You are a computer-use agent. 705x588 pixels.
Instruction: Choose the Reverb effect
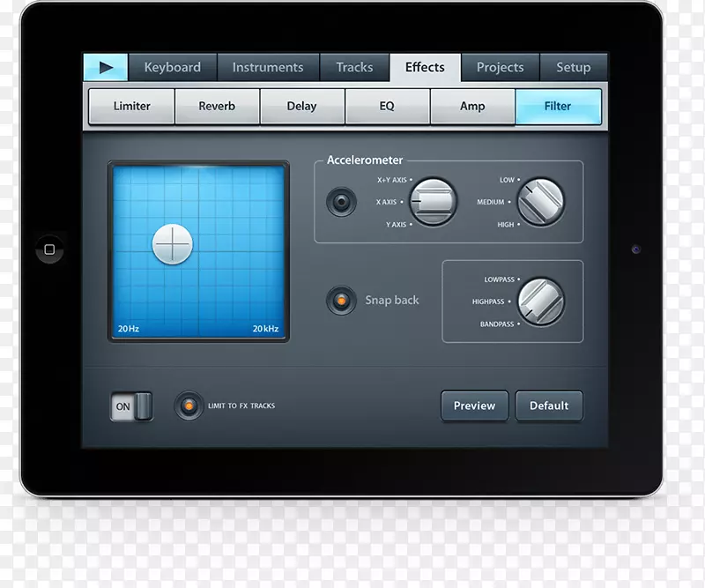tap(217, 106)
